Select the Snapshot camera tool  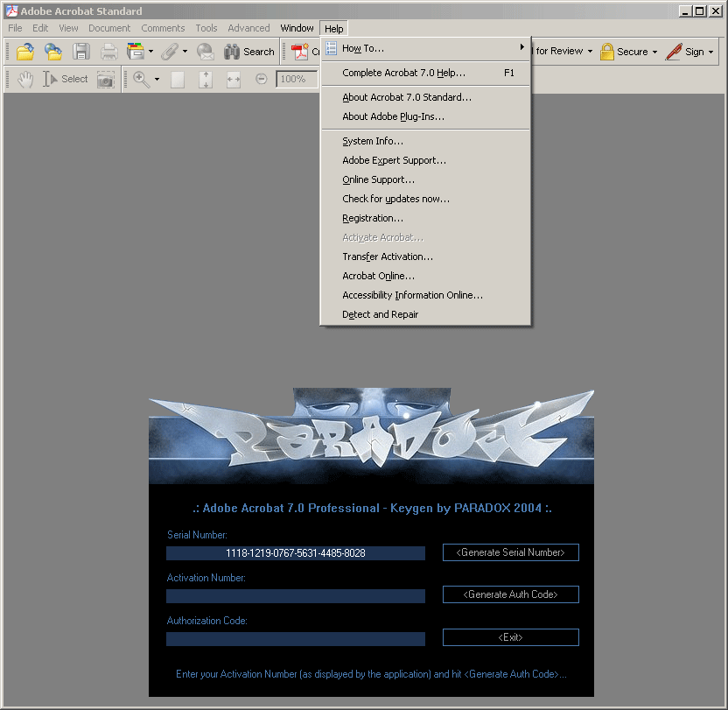[105, 80]
